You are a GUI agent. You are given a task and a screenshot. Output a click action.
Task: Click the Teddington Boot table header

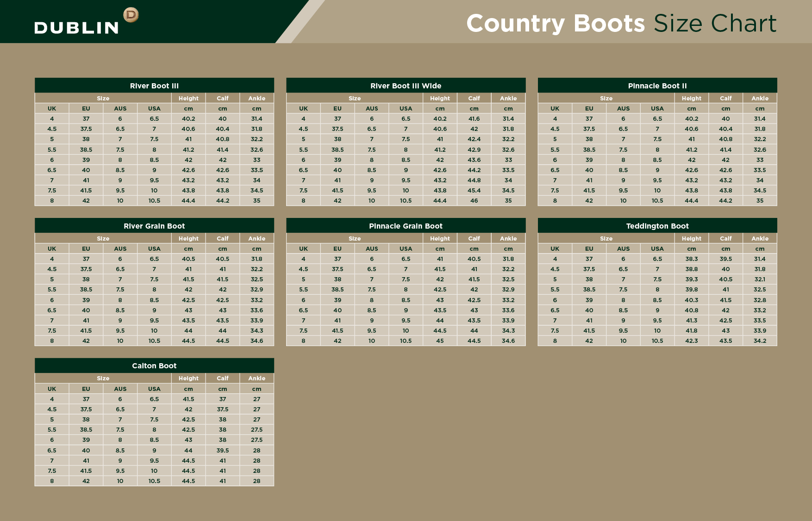click(657, 226)
